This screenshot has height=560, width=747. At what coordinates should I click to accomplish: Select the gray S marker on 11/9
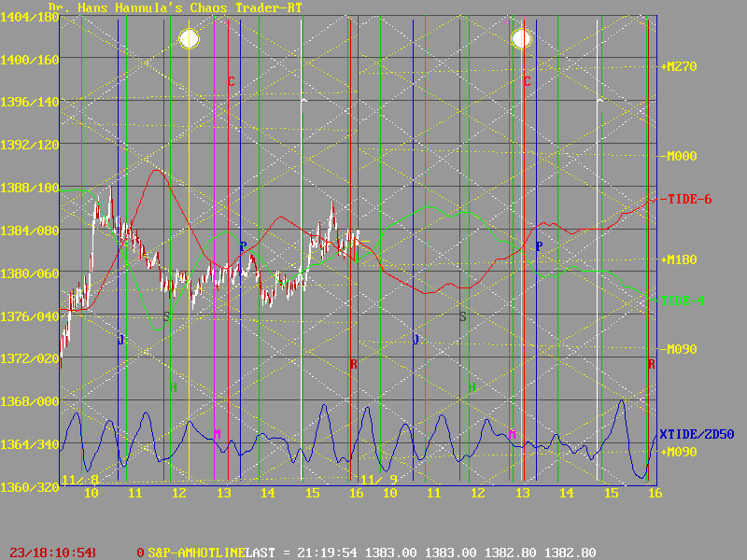pyautogui.click(x=462, y=316)
